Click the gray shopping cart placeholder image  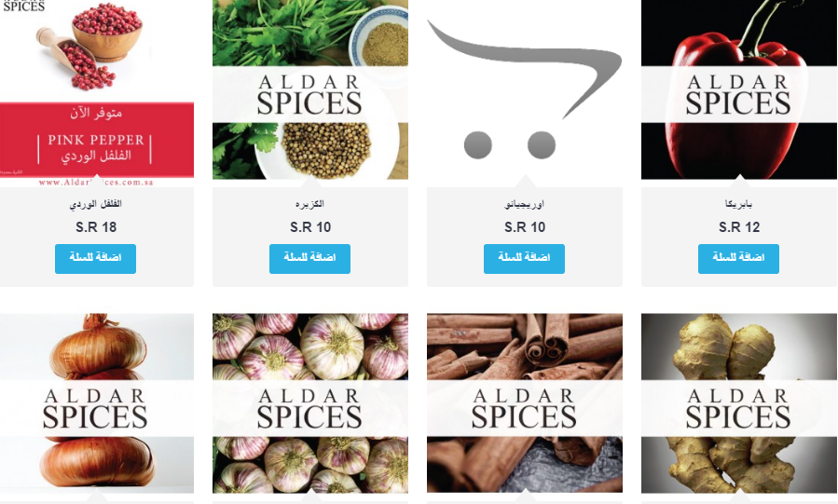click(x=524, y=89)
